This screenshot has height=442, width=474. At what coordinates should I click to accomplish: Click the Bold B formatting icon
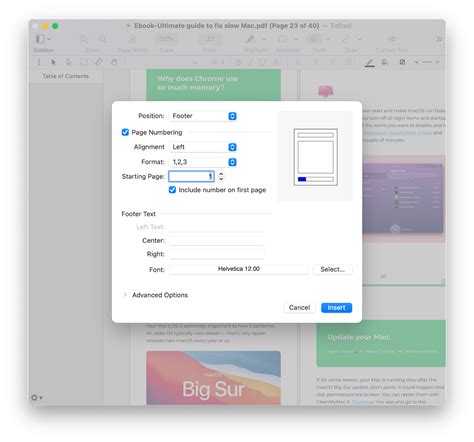pos(238,62)
